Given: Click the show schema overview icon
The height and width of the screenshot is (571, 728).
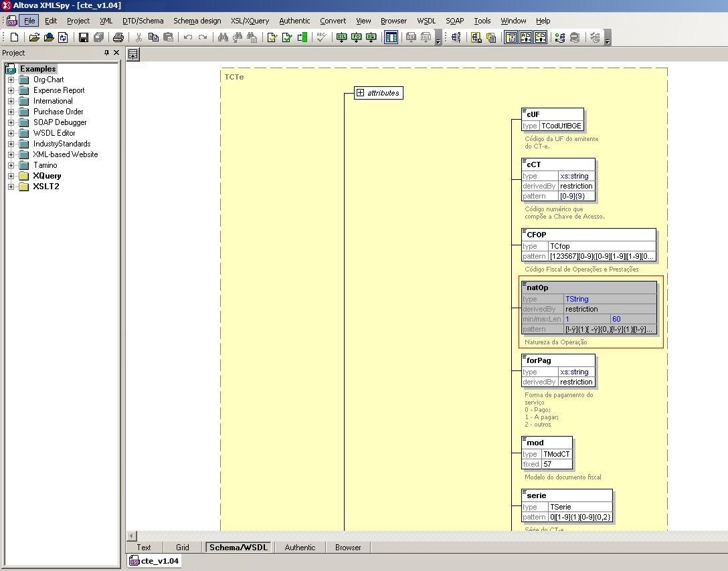Looking at the screenshot, I should click(x=133, y=55).
